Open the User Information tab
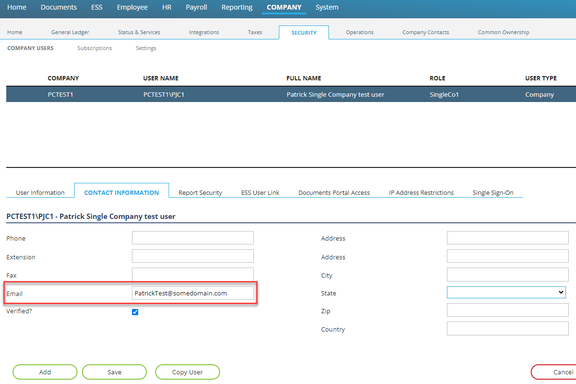 40,193
